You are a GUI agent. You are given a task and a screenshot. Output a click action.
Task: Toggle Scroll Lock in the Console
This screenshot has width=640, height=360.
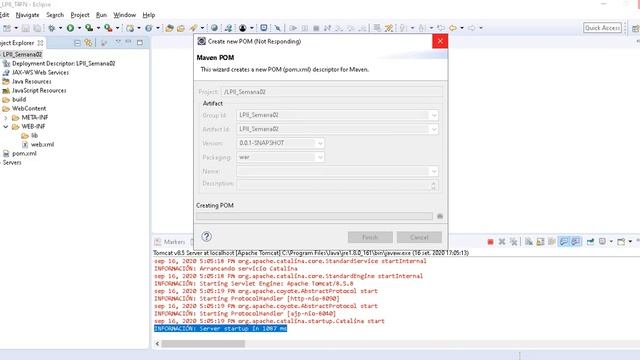coord(540,242)
